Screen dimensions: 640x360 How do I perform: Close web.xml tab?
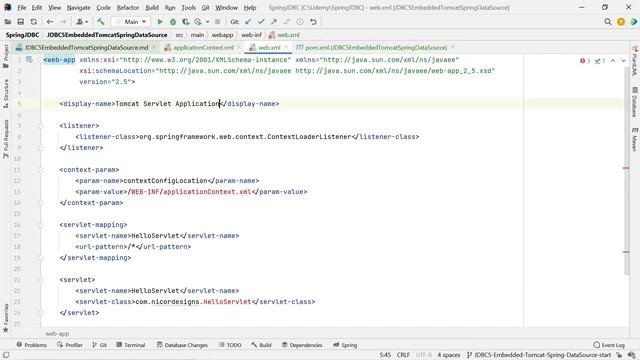[x=286, y=47]
